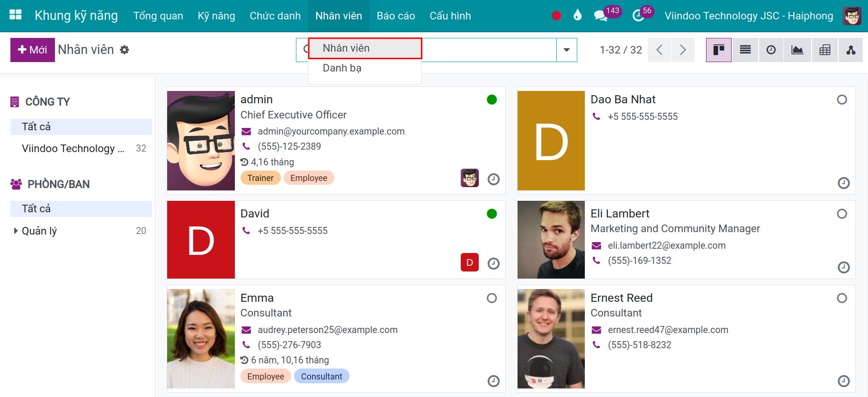The width and height of the screenshot is (868, 397).
Task: Create new employee with Mới button
Action: (x=33, y=50)
